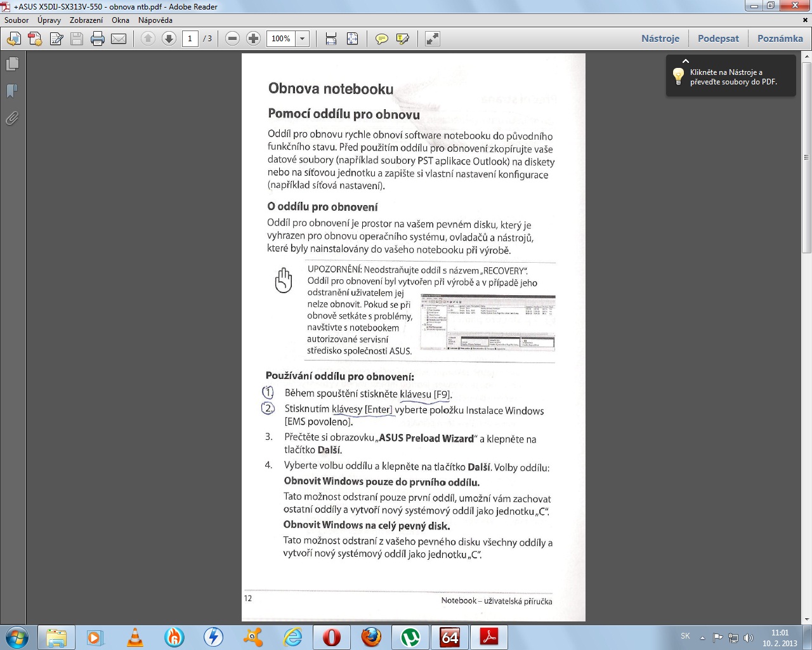Image resolution: width=812 pixels, height=650 pixels.
Task: Open Windows Explorer from the taskbar
Action: tap(56, 637)
